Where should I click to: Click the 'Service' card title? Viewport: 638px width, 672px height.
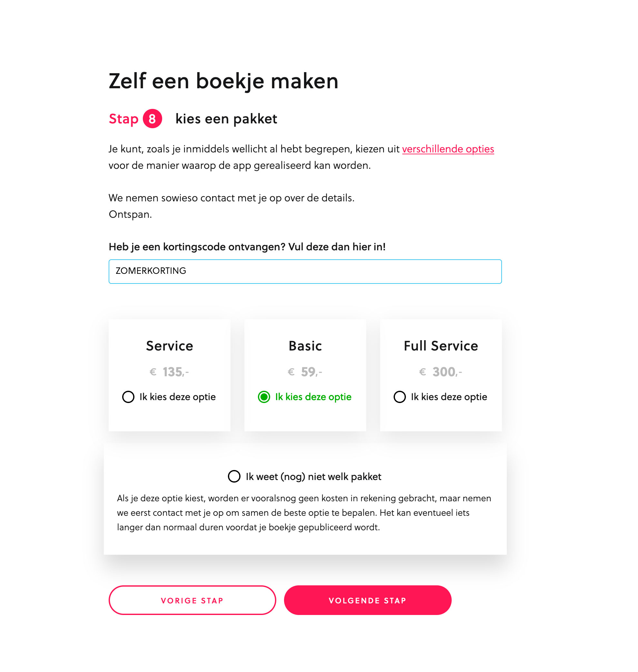169,346
